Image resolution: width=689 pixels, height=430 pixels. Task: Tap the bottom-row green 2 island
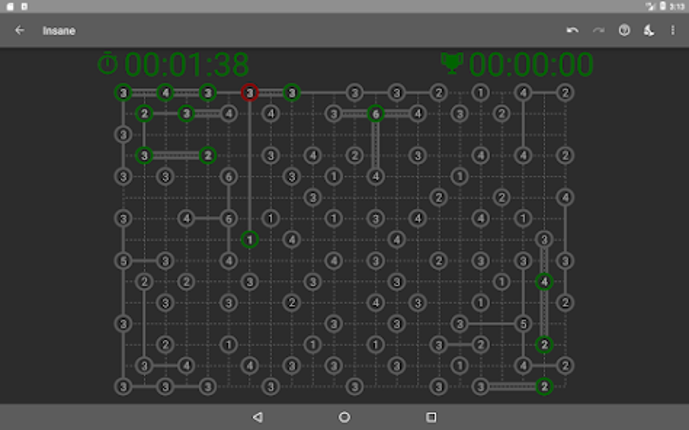(x=544, y=387)
